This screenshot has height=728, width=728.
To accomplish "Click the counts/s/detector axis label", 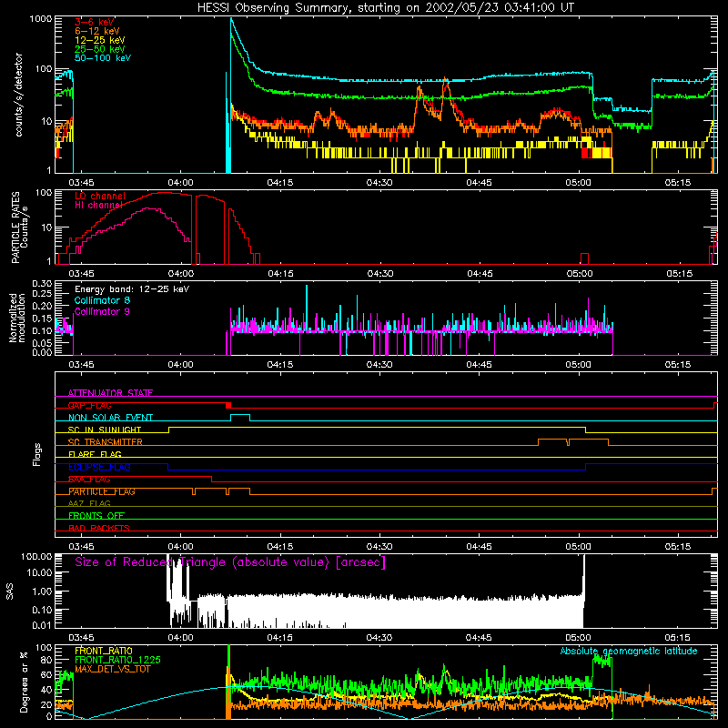I will pyautogui.click(x=18, y=95).
